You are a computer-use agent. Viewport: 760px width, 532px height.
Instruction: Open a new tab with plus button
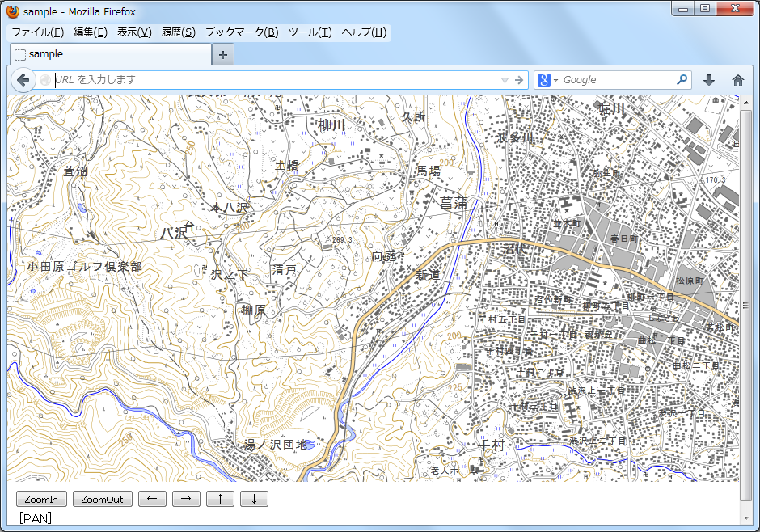click(223, 55)
